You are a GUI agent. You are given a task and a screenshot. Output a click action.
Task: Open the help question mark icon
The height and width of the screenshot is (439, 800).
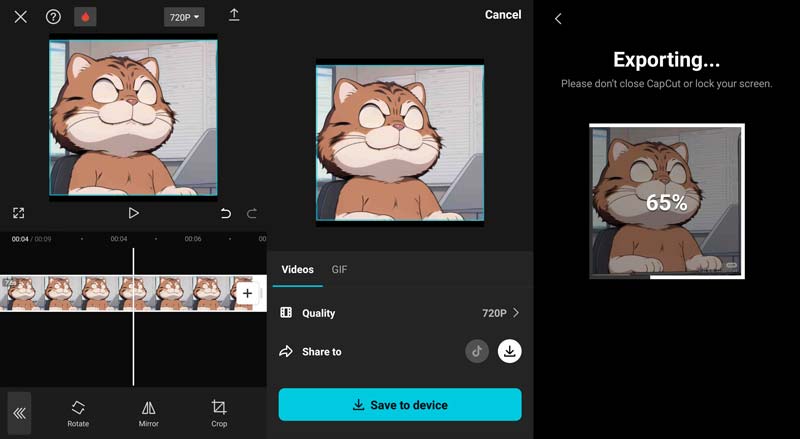(53, 17)
